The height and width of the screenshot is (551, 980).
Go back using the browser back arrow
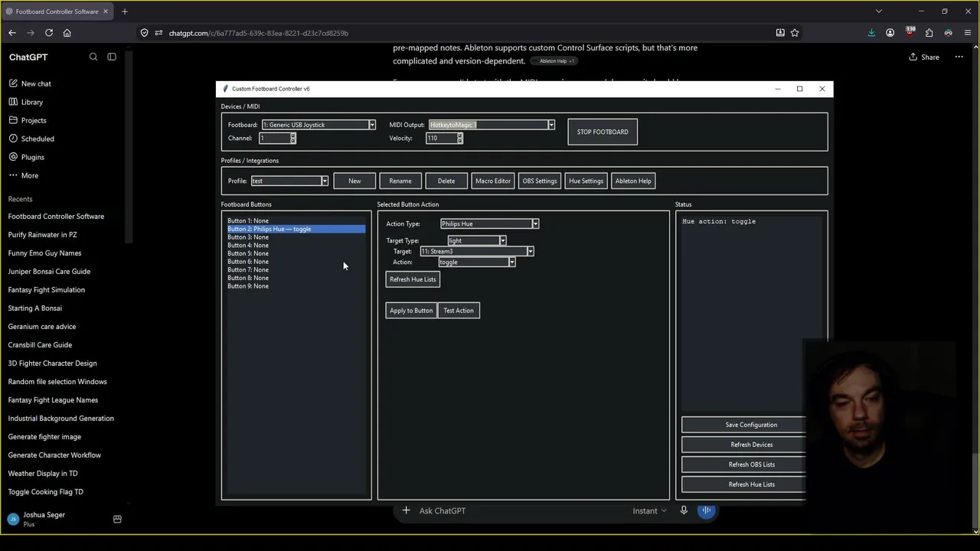coord(12,33)
